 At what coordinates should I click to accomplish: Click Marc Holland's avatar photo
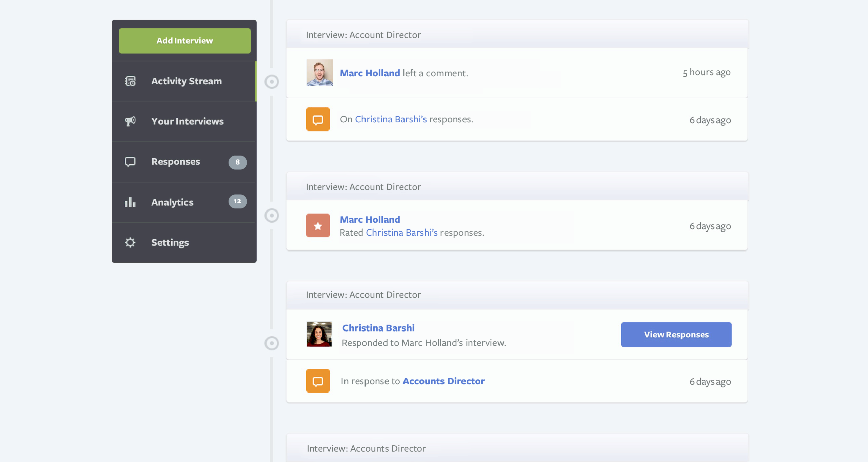(319, 73)
